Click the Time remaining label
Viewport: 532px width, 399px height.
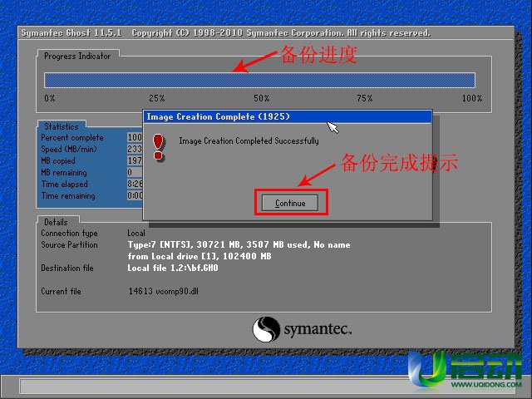(68, 196)
